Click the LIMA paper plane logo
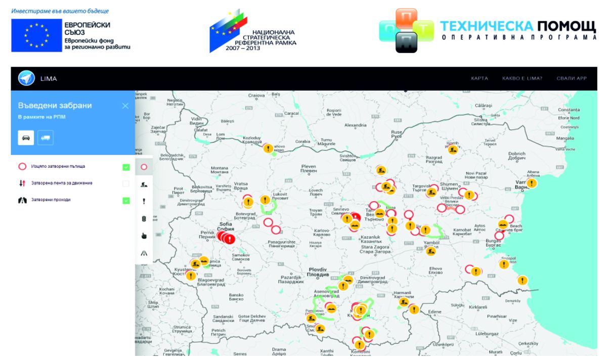The height and width of the screenshot is (364, 607). 26,78
